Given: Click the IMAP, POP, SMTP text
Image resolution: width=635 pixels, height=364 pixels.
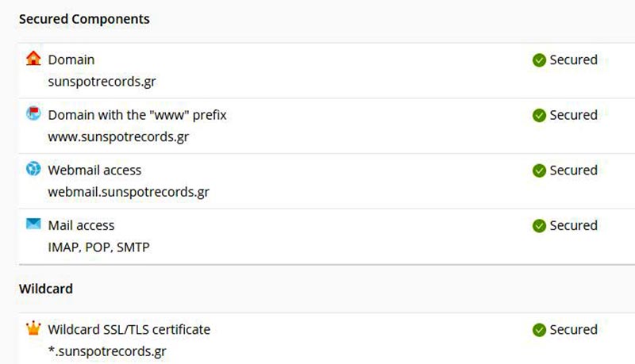Looking at the screenshot, I should click(98, 247).
